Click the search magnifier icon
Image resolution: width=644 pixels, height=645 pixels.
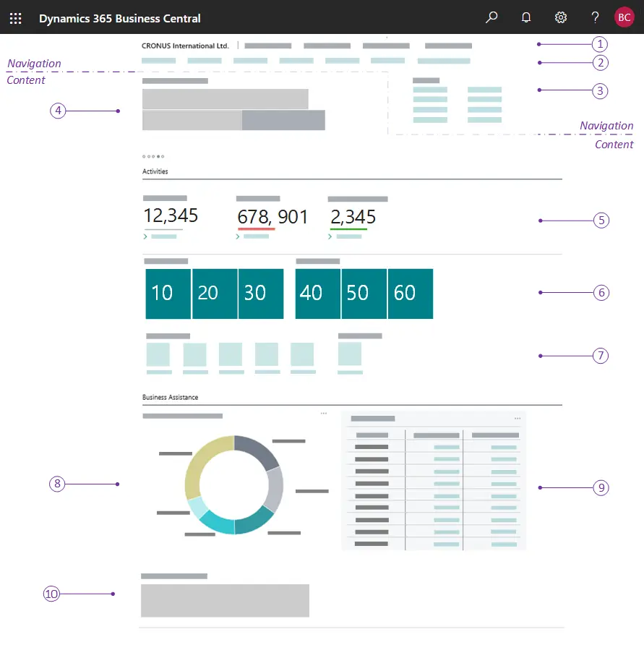pyautogui.click(x=491, y=17)
